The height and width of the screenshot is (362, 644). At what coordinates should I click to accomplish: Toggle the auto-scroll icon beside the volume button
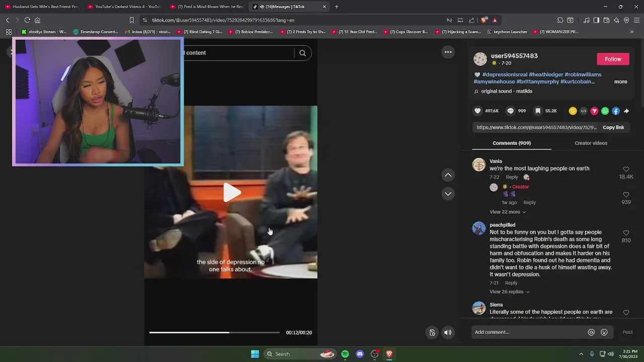[x=432, y=332]
